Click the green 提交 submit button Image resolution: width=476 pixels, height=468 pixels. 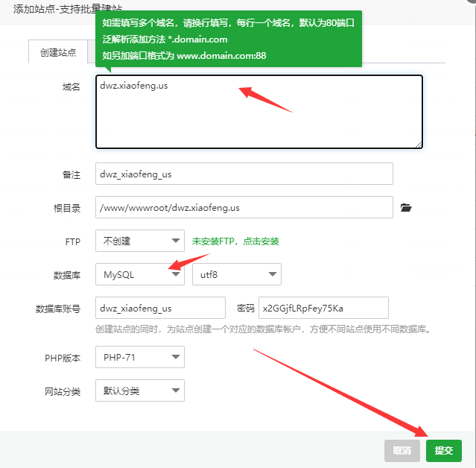(x=444, y=451)
